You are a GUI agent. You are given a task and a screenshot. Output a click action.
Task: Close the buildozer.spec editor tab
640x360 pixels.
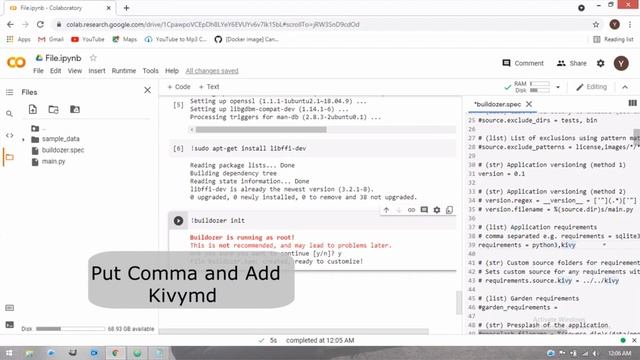coord(529,104)
